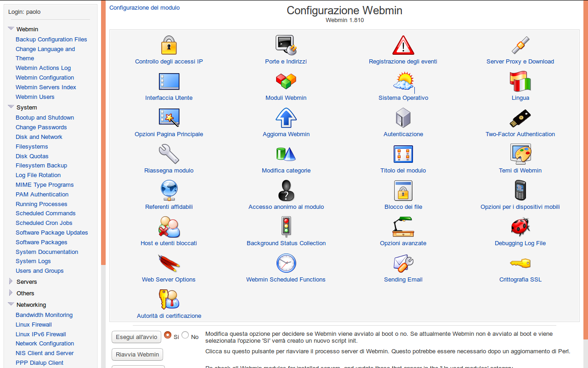The image size is (588, 368).
Task: Open the Modifica categorie shapes icon
Action: tap(286, 154)
